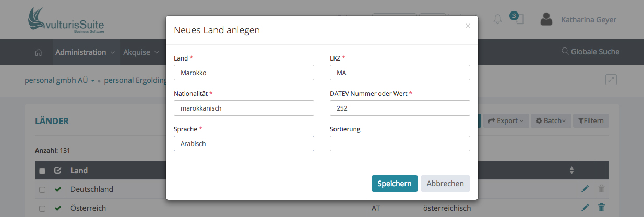The width and height of the screenshot is (644, 217).
Task: Expand the Batch dropdown
Action: [x=551, y=121]
